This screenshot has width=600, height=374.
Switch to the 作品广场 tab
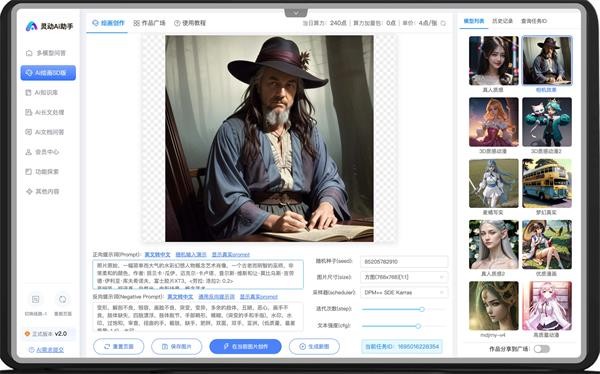click(x=149, y=23)
